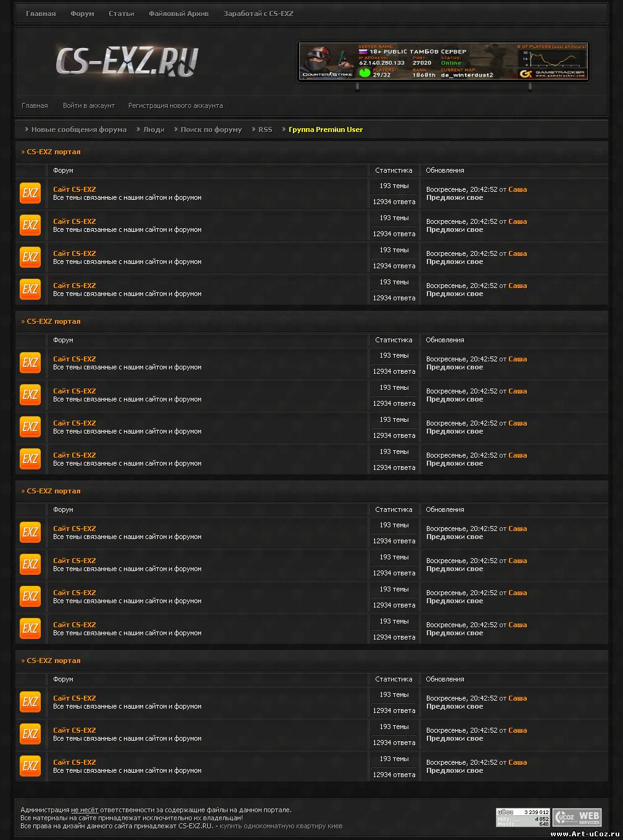Open the fourth CS-EXZ портал section header
Image resolution: width=623 pixels, height=840 pixels.
(x=54, y=661)
